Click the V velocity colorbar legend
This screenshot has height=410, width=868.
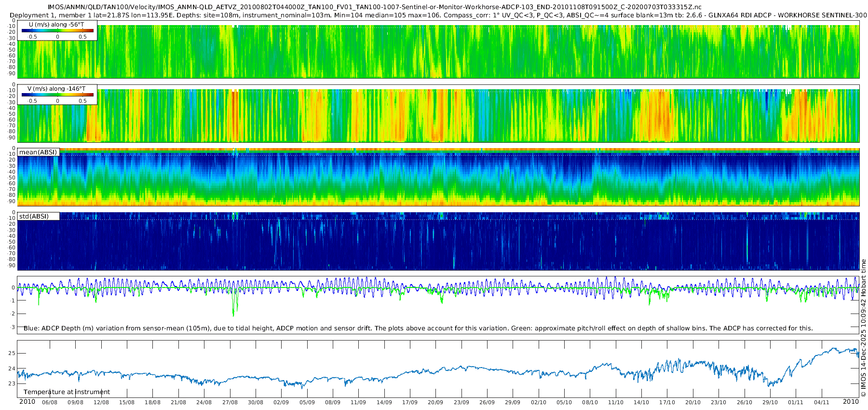coord(57,95)
